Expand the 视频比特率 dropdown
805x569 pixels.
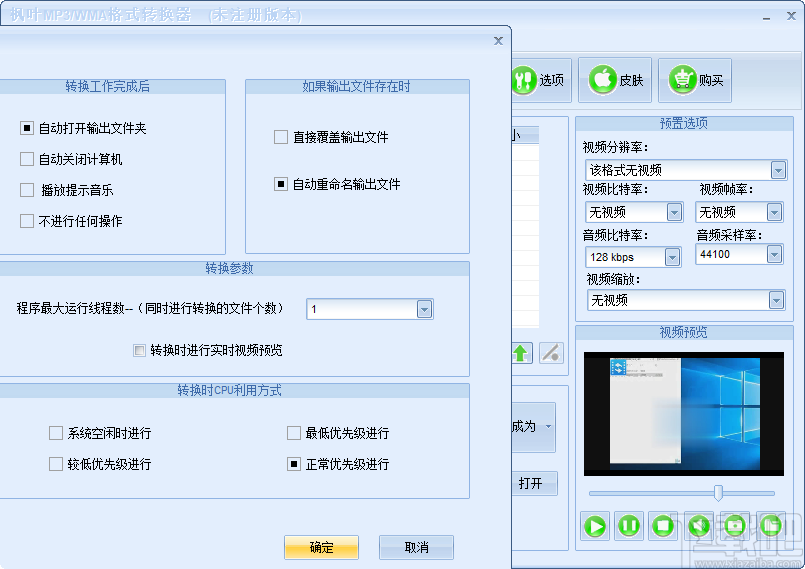click(674, 212)
